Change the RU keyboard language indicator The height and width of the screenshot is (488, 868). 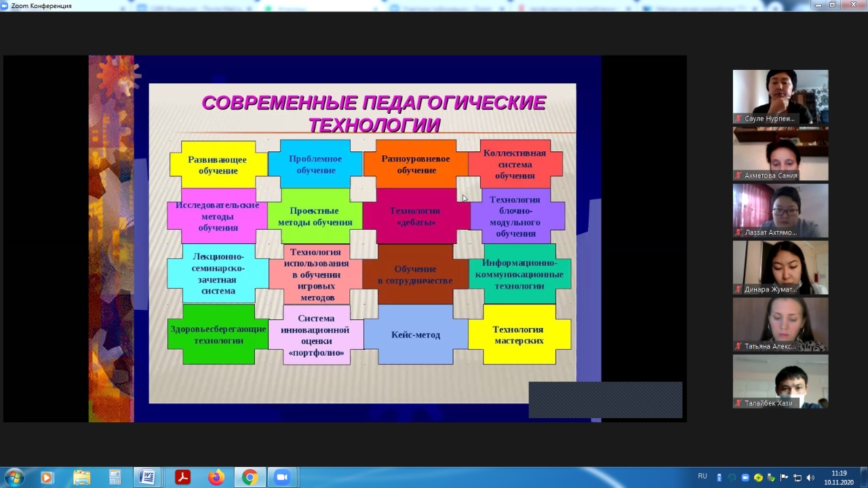[x=703, y=476]
